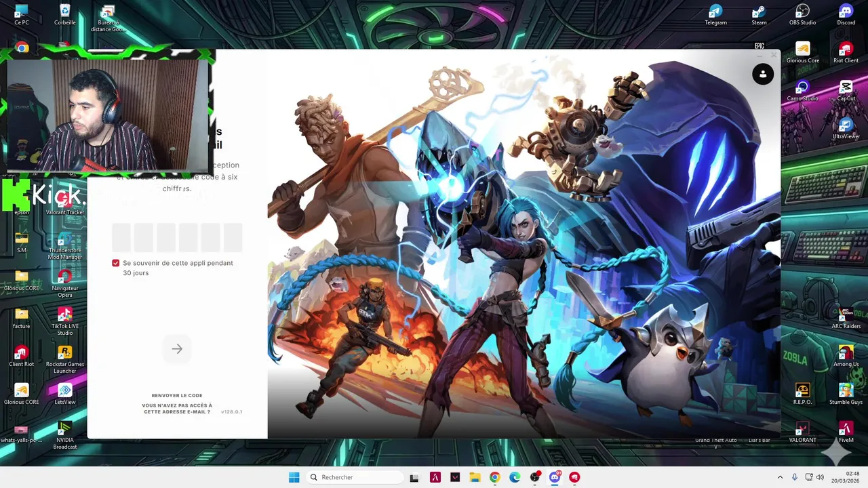Launch Rockstar Games Launcher shortcut
The height and width of the screenshot is (488, 868).
(x=65, y=359)
